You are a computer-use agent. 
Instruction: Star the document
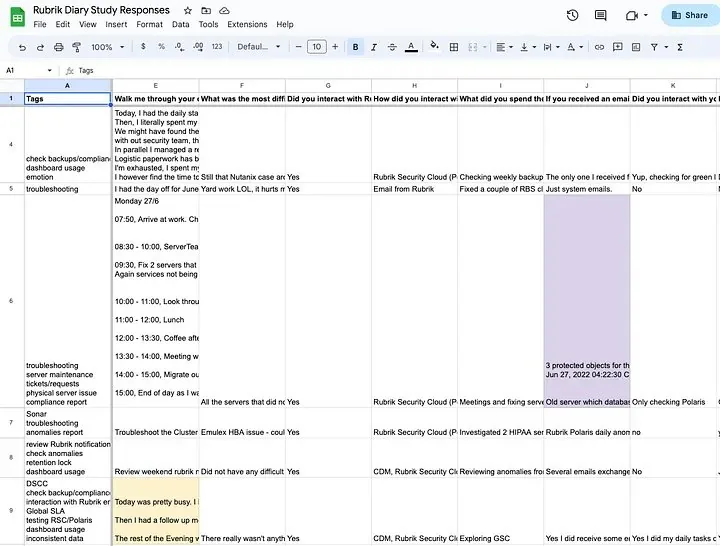click(x=188, y=10)
